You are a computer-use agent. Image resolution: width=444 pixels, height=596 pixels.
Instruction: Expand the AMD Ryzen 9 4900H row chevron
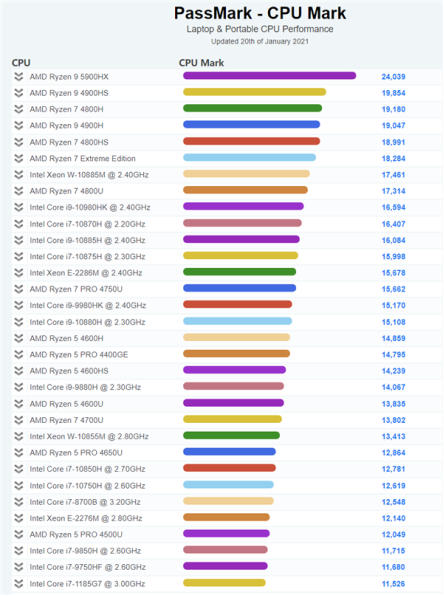point(19,126)
